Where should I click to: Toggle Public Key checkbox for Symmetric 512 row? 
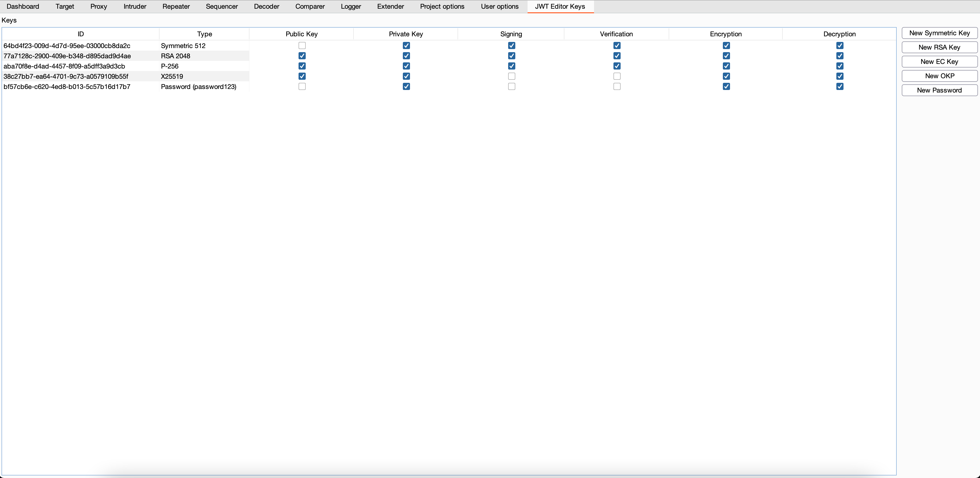[x=302, y=46]
